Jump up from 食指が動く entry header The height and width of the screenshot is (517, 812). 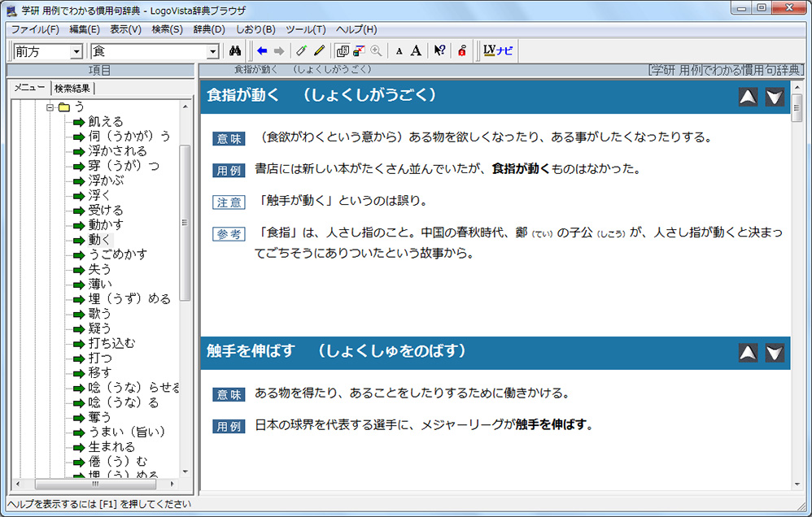748,97
